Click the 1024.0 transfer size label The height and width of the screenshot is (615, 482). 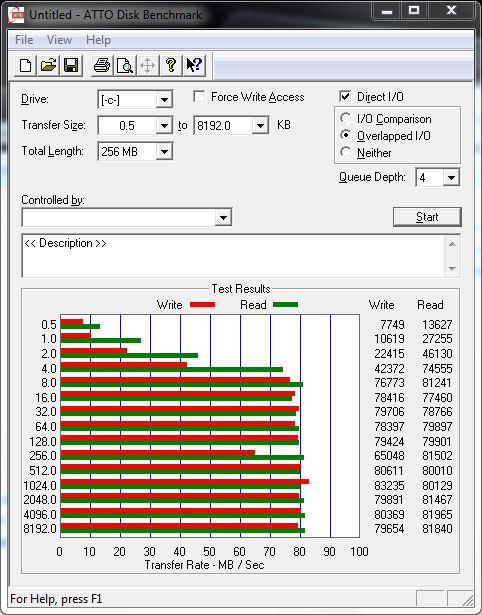tap(40, 486)
